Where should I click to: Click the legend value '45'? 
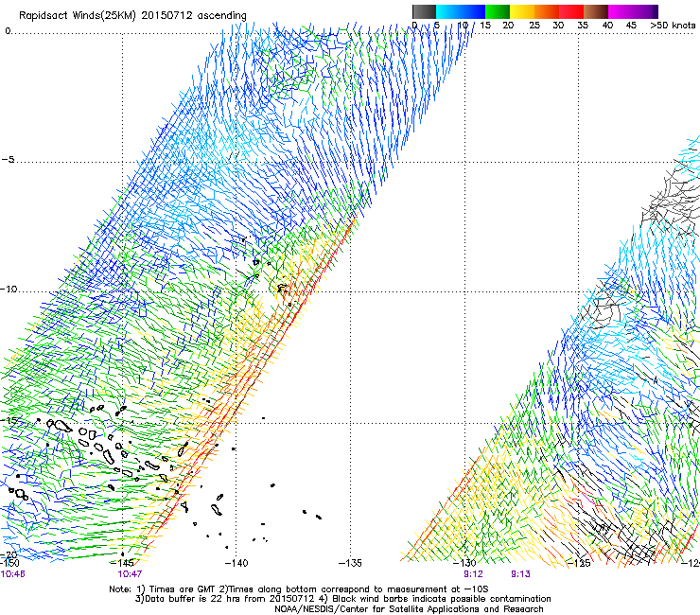(x=631, y=25)
